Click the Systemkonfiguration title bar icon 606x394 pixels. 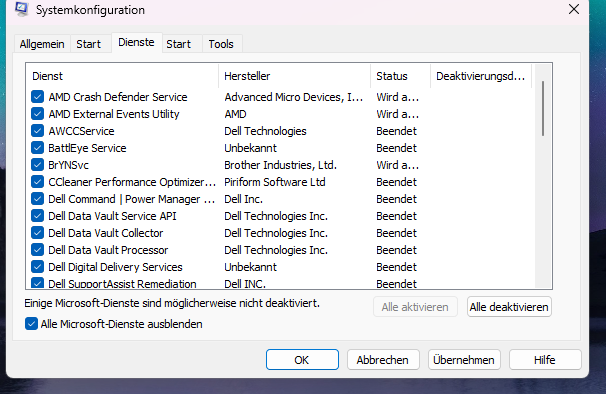coord(22,9)
